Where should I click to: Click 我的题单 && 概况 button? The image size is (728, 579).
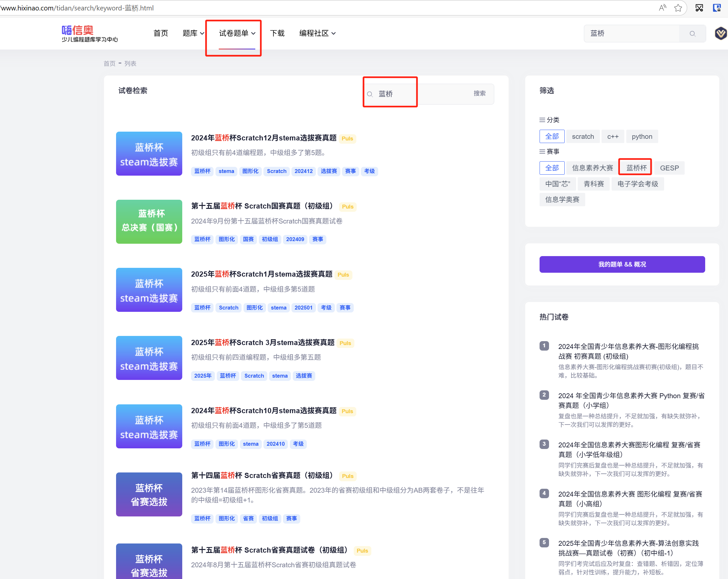pyautogui.click(x=622, y=264)
